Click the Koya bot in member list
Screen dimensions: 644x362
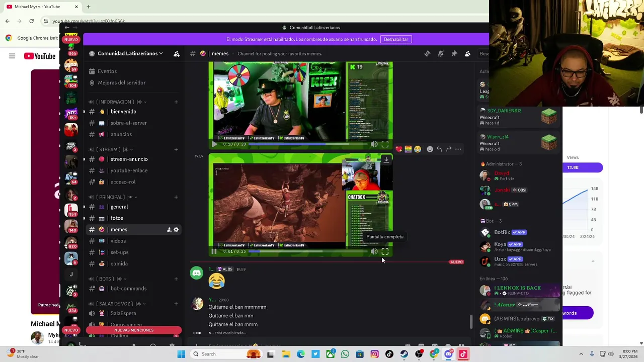click(x=518, y=246)
